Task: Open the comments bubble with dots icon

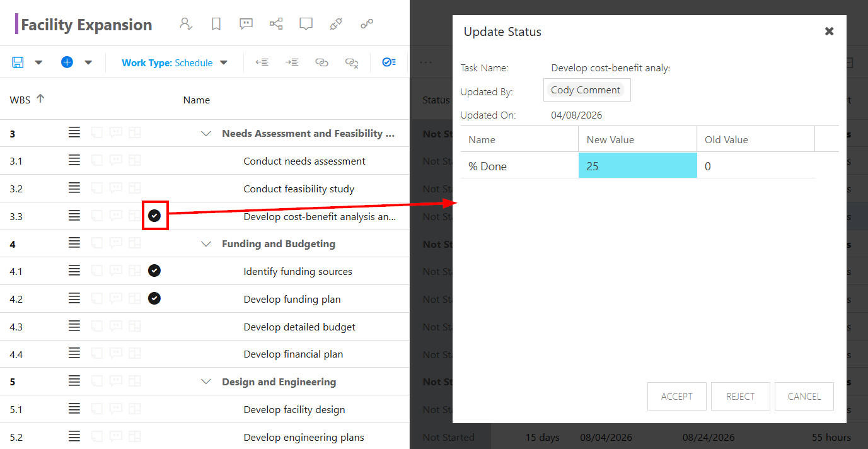Action: click(246, 24)
